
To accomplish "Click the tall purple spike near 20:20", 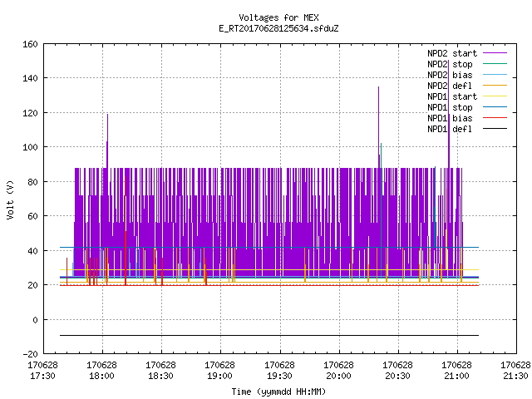I will [x=379, y=127].
